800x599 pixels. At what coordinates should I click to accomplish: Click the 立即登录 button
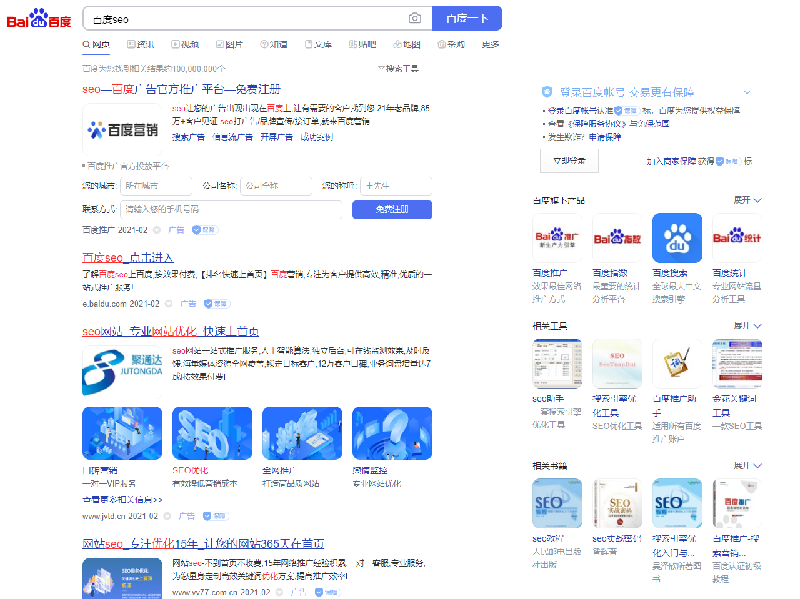569,161
